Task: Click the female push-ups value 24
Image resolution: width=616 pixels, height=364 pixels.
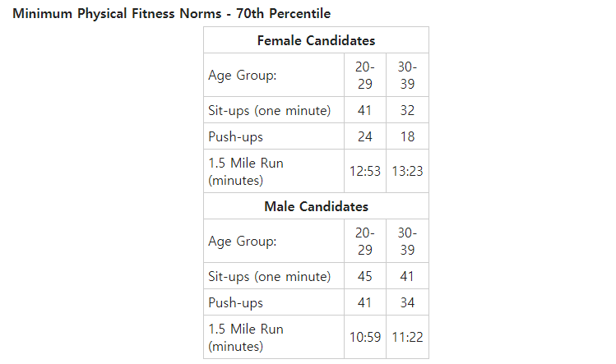Action: point(365,136)
